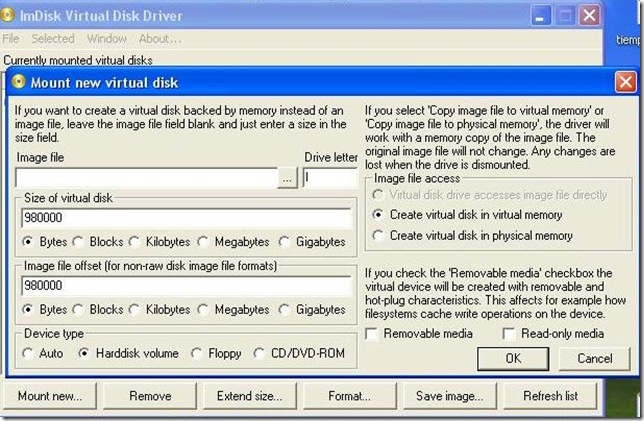Click the Image file offset value field
Viewport: 644px width, 421px height.
point(186,285)
